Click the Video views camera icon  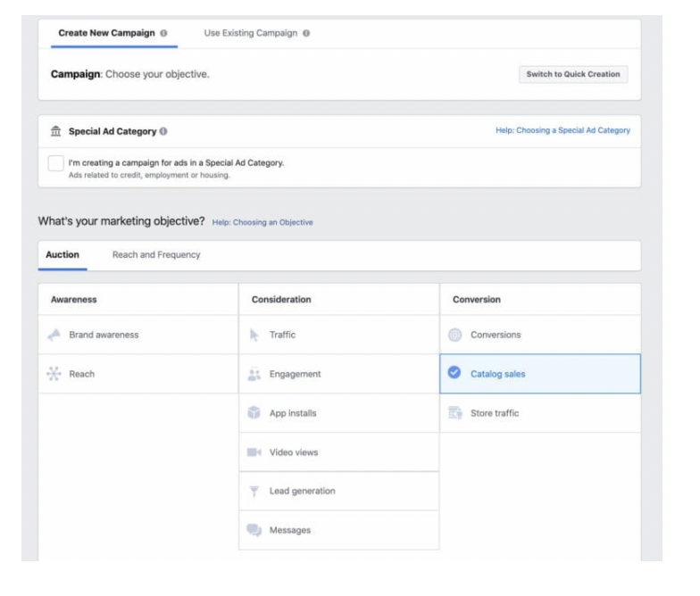[x=254, y=452]
